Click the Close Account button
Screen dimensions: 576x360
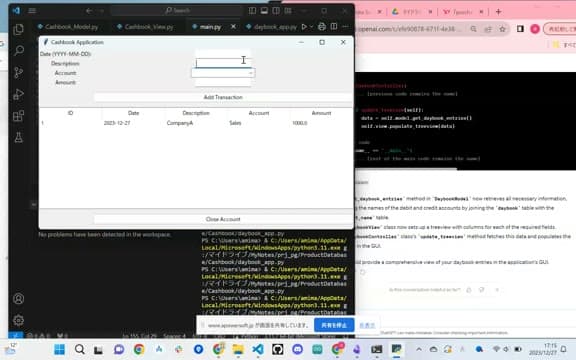click(223, 219)
